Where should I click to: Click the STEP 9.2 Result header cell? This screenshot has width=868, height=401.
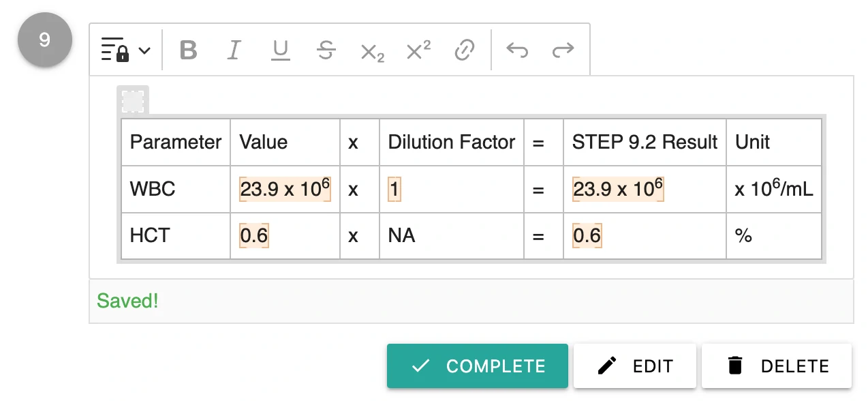click(x=645, y=142)
